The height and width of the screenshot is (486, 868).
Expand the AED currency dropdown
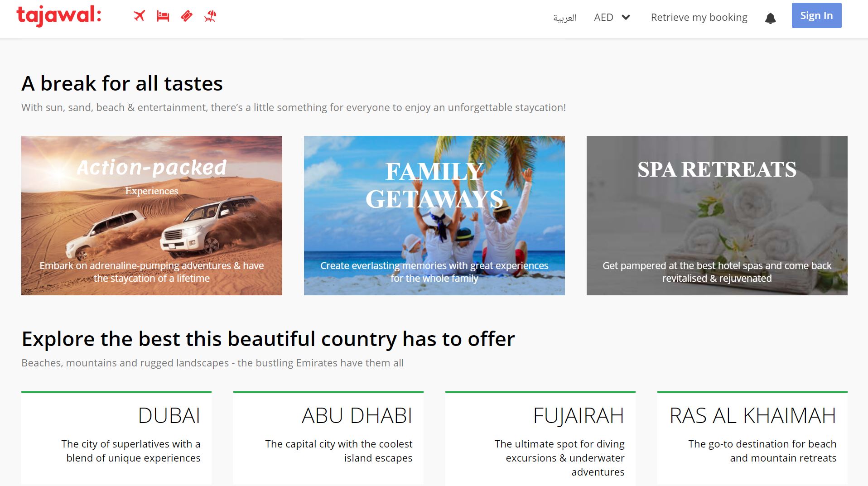tap(603, 17)
